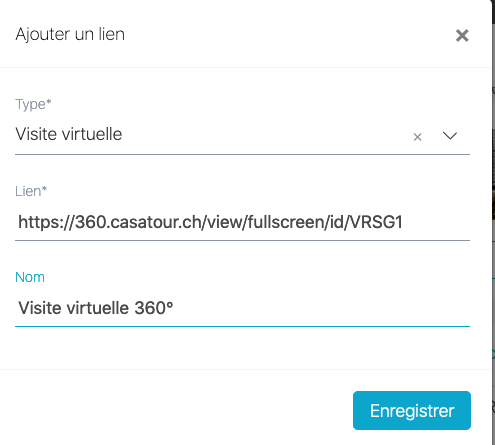Click the dark page strip behind dialog

[x=493, y=222]
